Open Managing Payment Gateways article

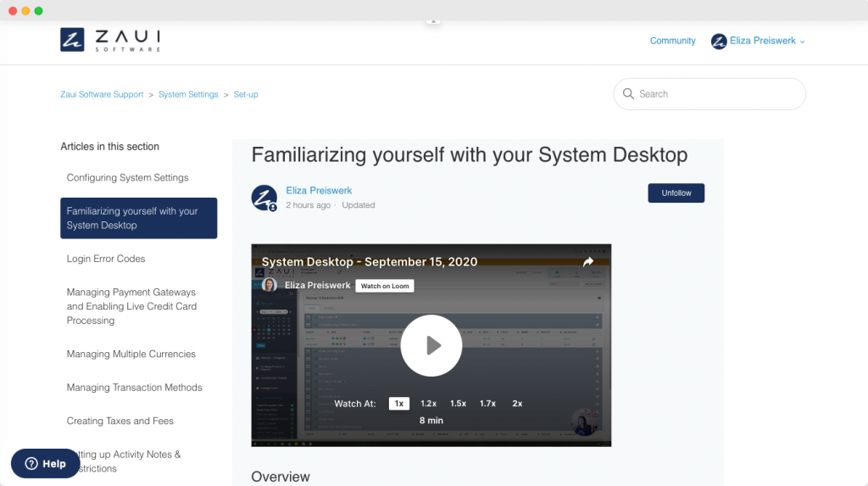click(x=131, y=306)
